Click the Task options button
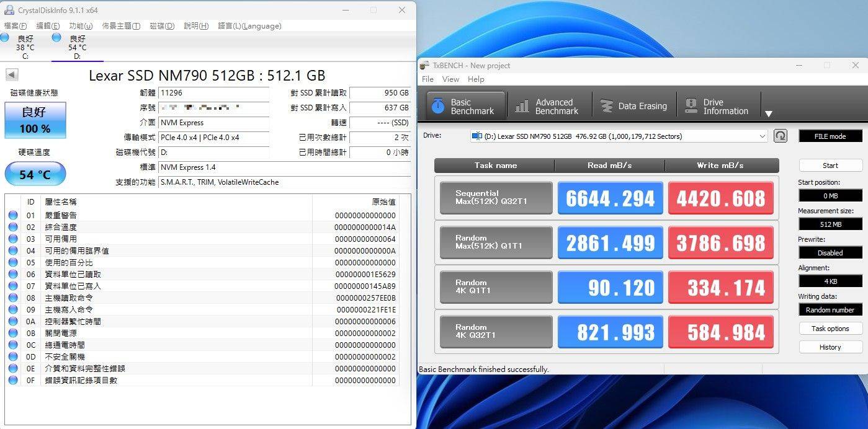This screenshot has height=429, width=868. (830, 329)
